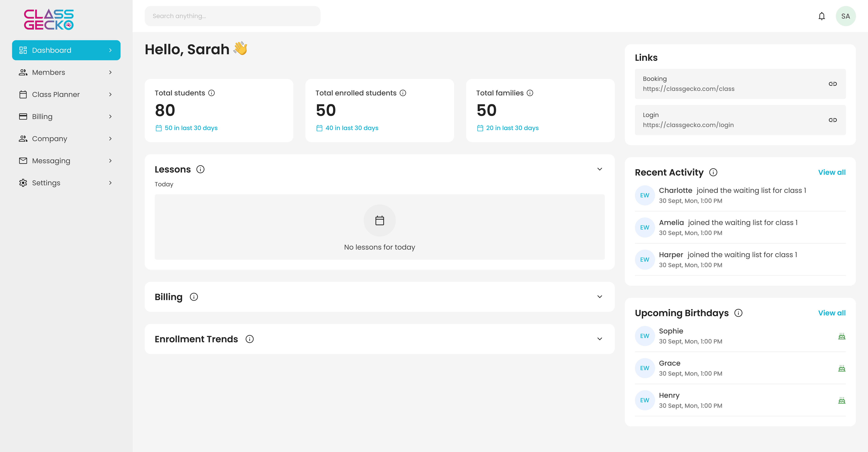Screen dimensions: 868x452
Task: Collapse the Lessons section
Action: point(599,169)
